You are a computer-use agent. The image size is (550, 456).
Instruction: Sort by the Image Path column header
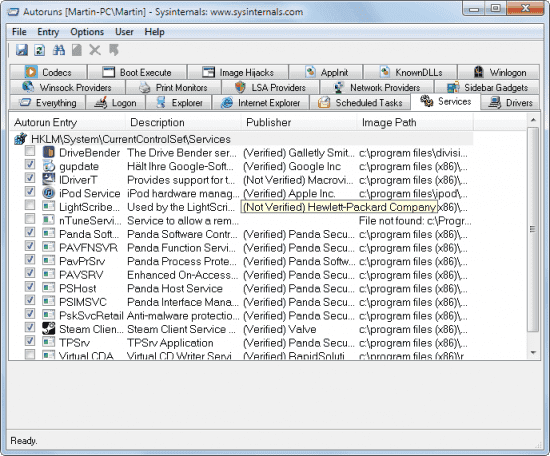pos(415,122)
